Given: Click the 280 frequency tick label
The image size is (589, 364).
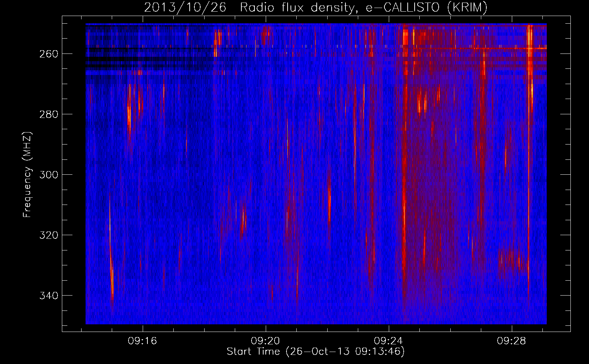Looking at the screenshot, I should 49,114.
